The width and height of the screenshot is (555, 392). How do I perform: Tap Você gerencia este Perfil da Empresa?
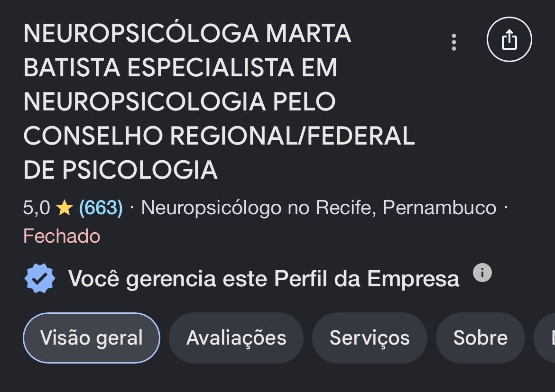point(264,279)
